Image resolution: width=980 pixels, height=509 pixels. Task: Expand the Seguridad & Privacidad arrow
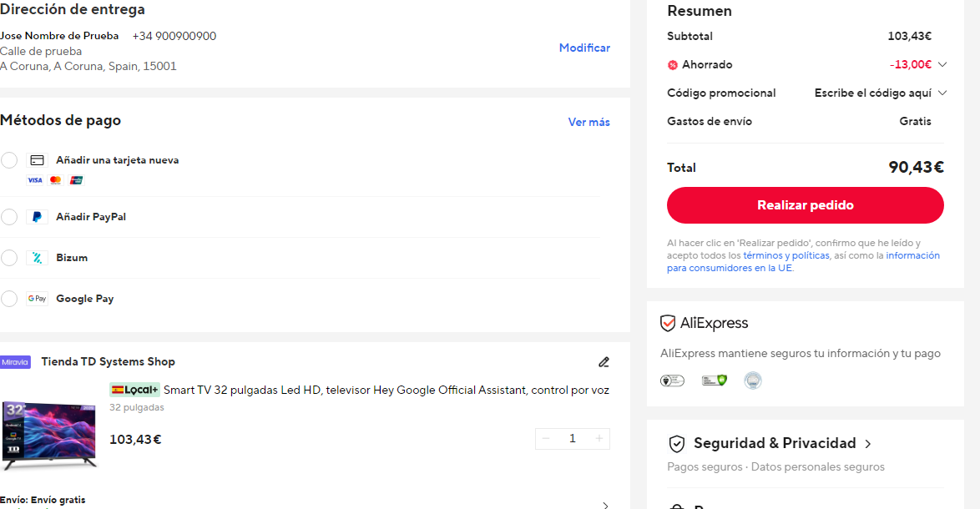[867, 444]
